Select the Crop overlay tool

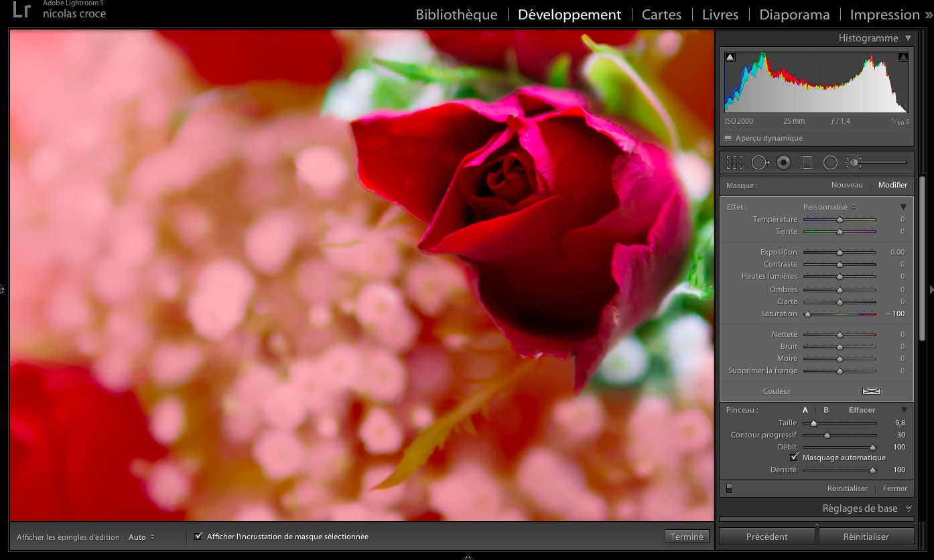735,162
